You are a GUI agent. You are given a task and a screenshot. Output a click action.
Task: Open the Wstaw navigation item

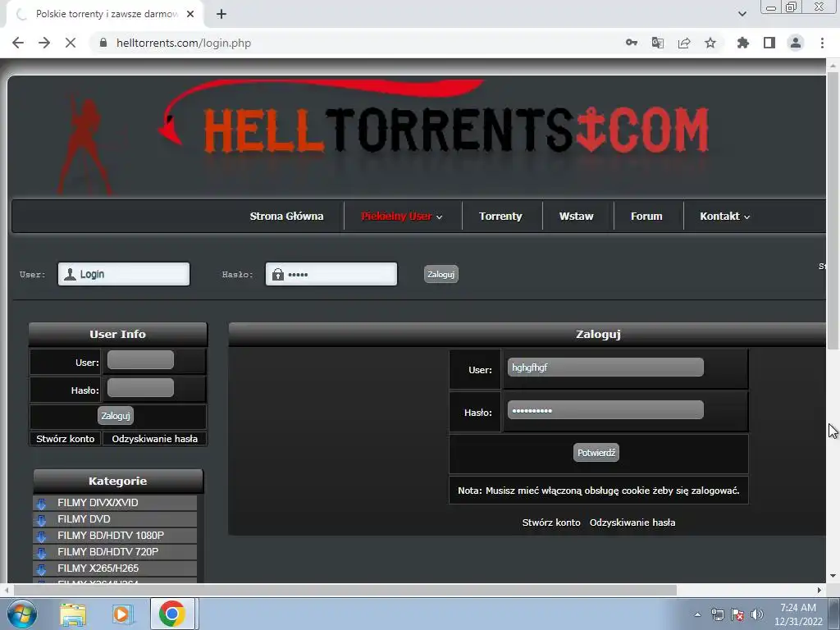point(577,217)
